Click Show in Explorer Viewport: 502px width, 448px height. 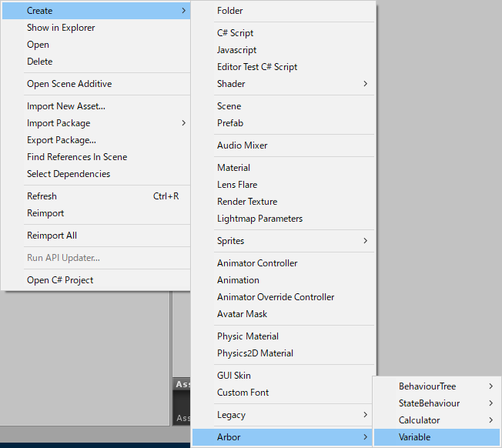point(61,28)
